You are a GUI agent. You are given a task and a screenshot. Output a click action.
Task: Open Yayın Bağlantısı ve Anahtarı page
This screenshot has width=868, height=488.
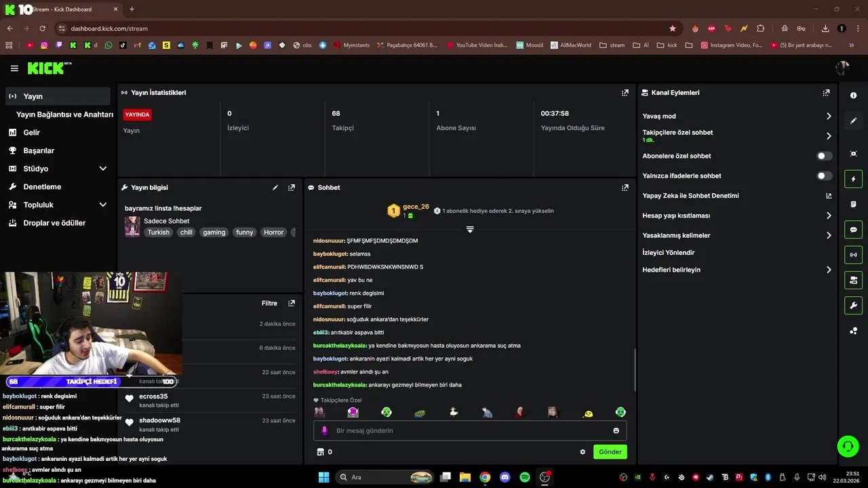[64, 115]
